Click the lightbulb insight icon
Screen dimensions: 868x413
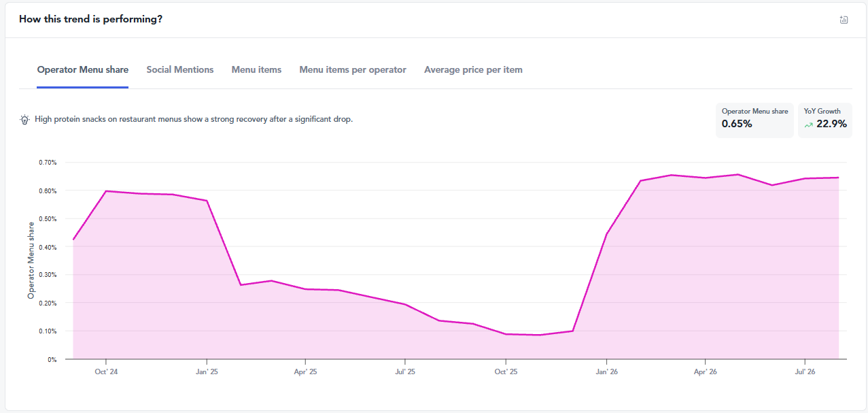(x=24, y=120)
